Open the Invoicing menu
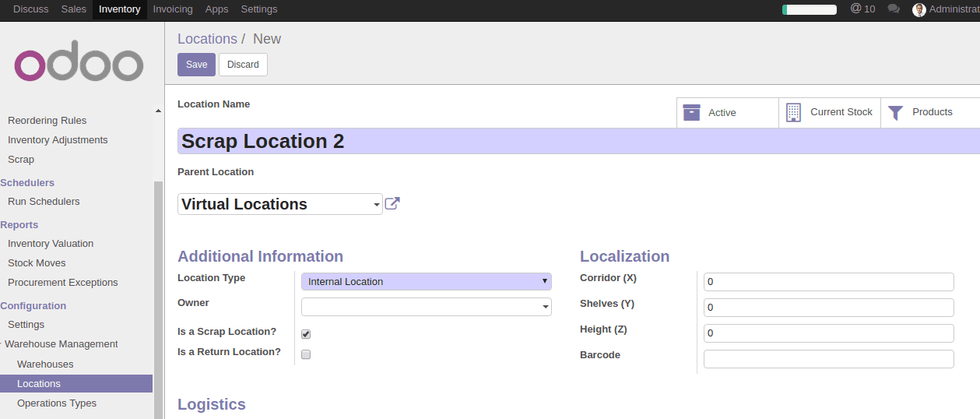980x419 pixels. [173, 9]
